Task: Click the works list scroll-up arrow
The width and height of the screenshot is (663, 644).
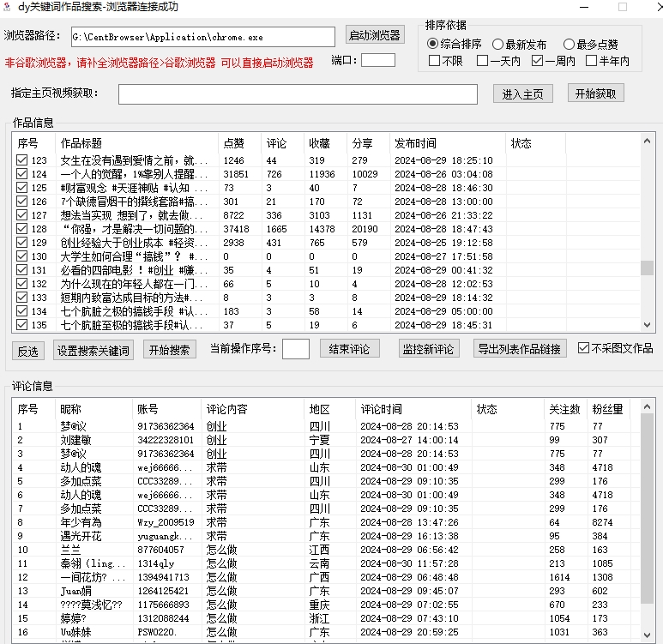Action: [648, 141]
